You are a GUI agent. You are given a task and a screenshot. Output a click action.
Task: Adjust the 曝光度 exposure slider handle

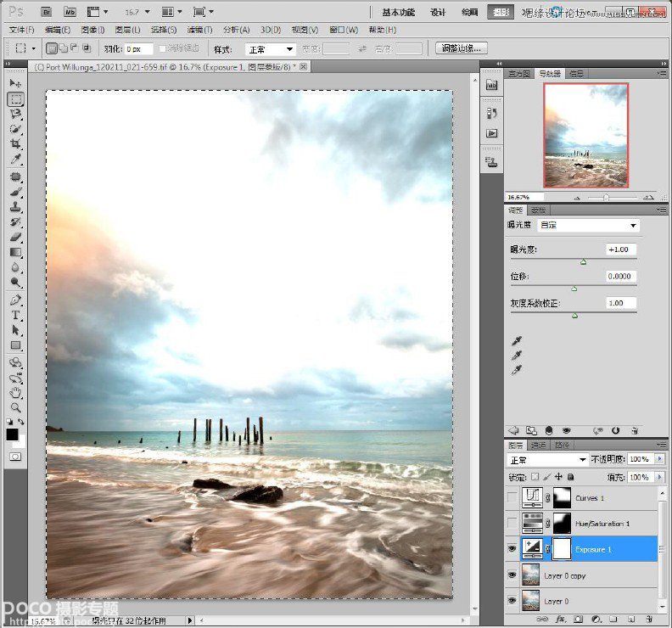[x=583, y=262]
